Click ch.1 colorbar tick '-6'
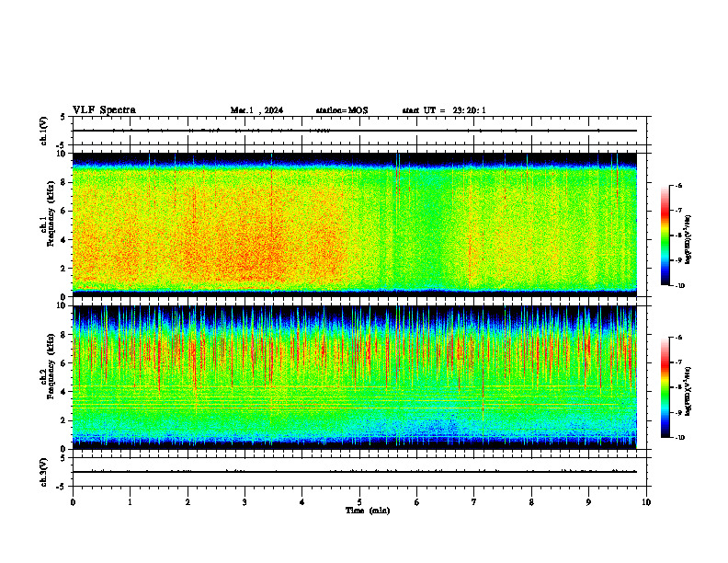Image resolution: width=728 pixels, height=563 pixels. pos(678,185)
